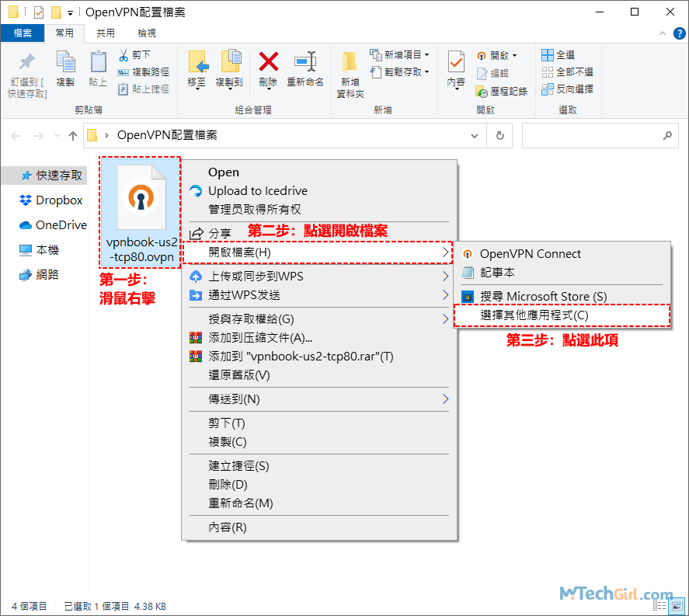Click Select None (全部不選) in ribbon
The height and width of the screenshot is (616, 689).
point(548,72)
